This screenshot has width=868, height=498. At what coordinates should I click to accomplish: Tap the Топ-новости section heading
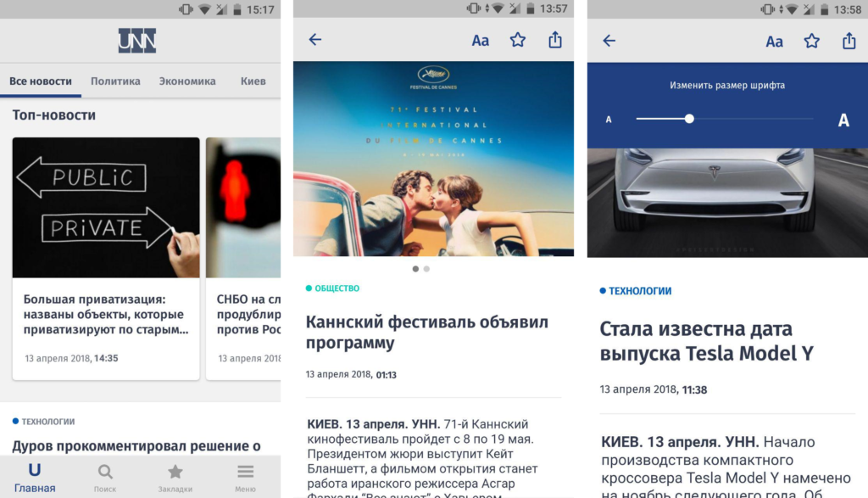point(53,115)
